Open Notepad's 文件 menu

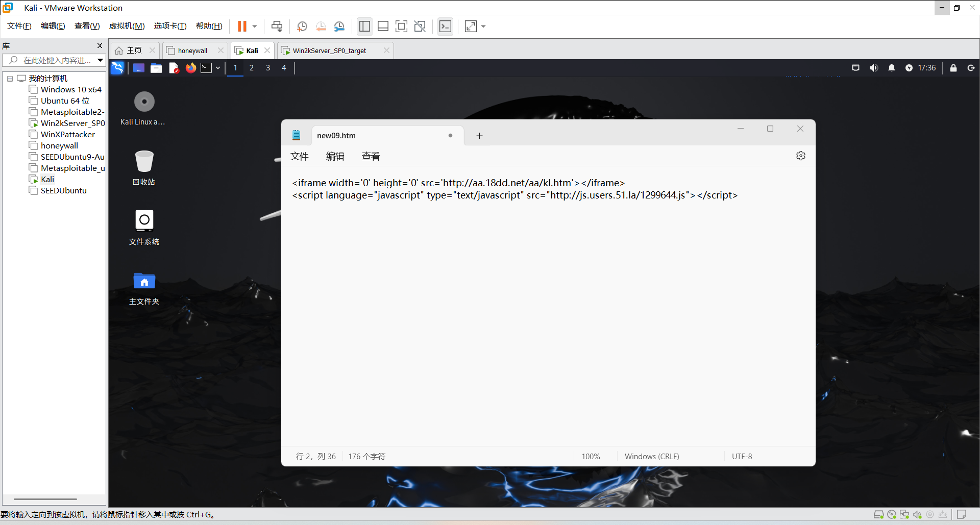(300, 157)
